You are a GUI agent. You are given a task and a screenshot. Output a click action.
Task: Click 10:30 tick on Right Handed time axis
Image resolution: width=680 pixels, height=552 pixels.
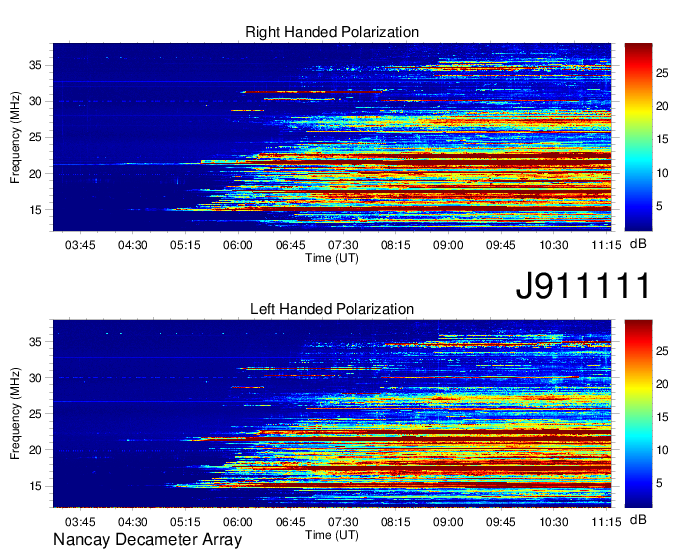tap(554, 245)
